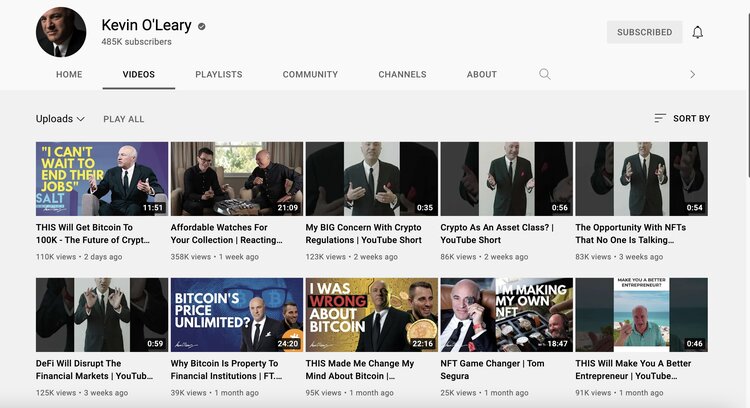Viewport: 750px width, 408px height.
Task: Open the "I'm Making My Own NFT" thumbnail
Action: point(507,315)
